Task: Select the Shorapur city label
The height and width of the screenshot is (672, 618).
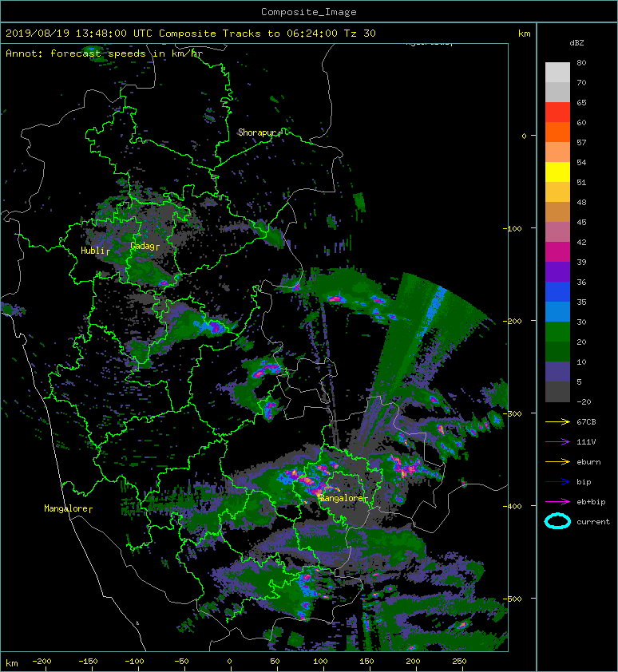Action: point(259,132)
